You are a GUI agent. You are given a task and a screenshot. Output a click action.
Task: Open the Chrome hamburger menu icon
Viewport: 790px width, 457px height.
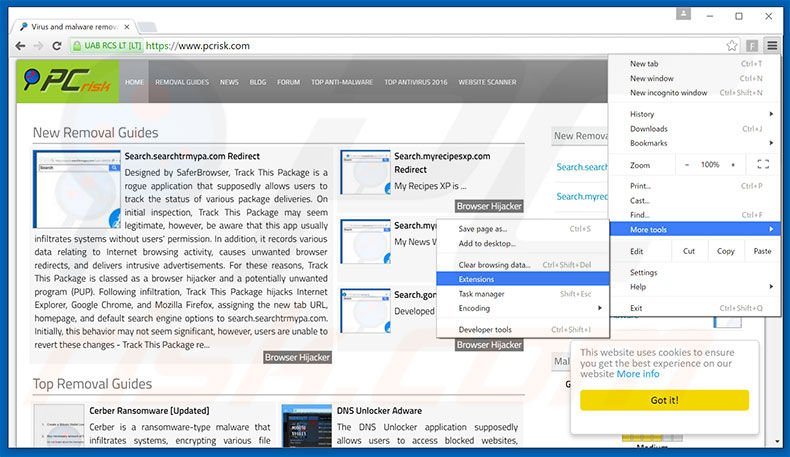(x=772, y=46)
